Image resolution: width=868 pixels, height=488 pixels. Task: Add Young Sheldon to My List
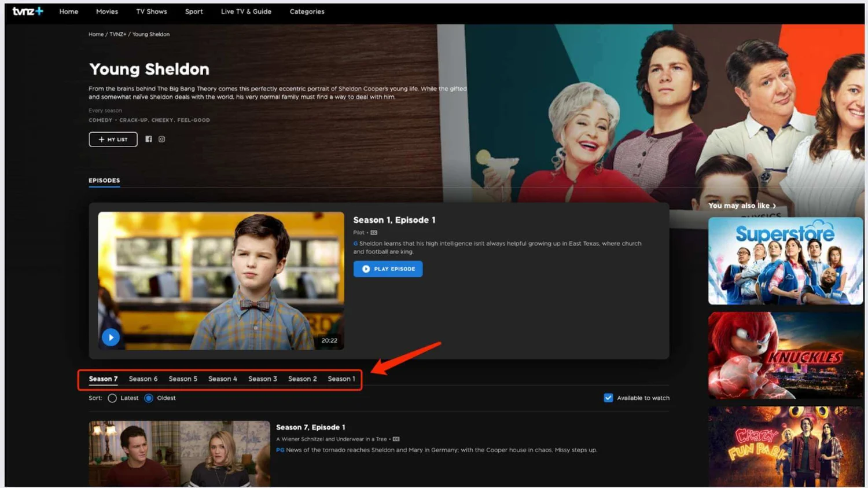pyautogui.click(x=113, y=140)
